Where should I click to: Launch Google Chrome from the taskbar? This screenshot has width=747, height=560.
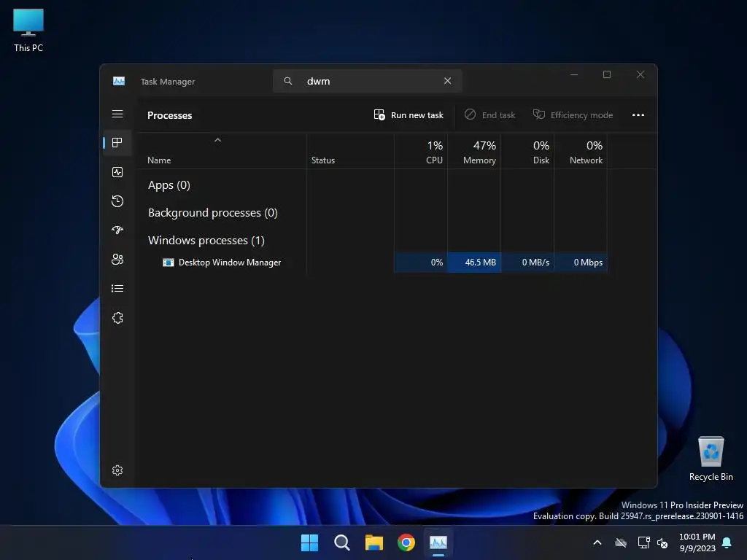pyautogui.click(x=406, y=542)
